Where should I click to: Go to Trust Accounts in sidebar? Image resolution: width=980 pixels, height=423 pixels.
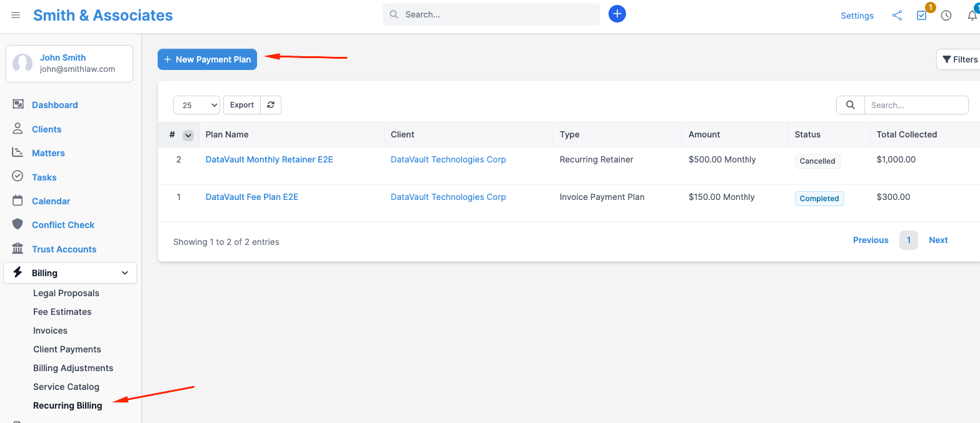point(64,249)
